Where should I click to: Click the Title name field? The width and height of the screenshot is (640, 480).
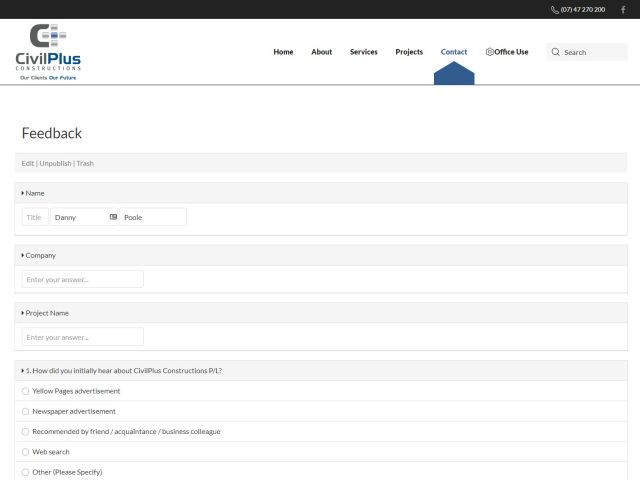click(35, 217)
